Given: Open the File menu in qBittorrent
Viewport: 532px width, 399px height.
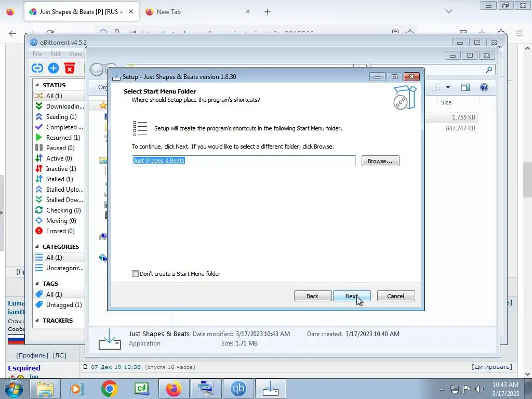Looking at the screenshot, I should click(x=37, y=54).
